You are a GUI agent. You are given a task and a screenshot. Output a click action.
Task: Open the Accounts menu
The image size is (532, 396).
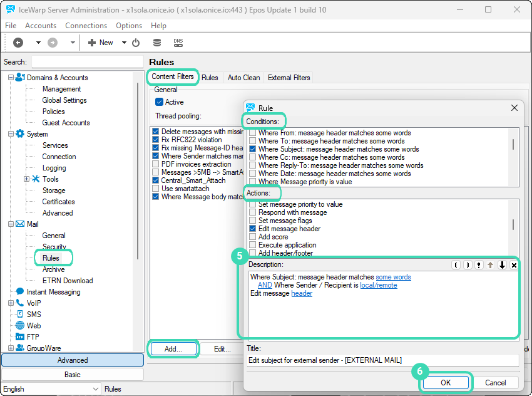tap(41, 26)
